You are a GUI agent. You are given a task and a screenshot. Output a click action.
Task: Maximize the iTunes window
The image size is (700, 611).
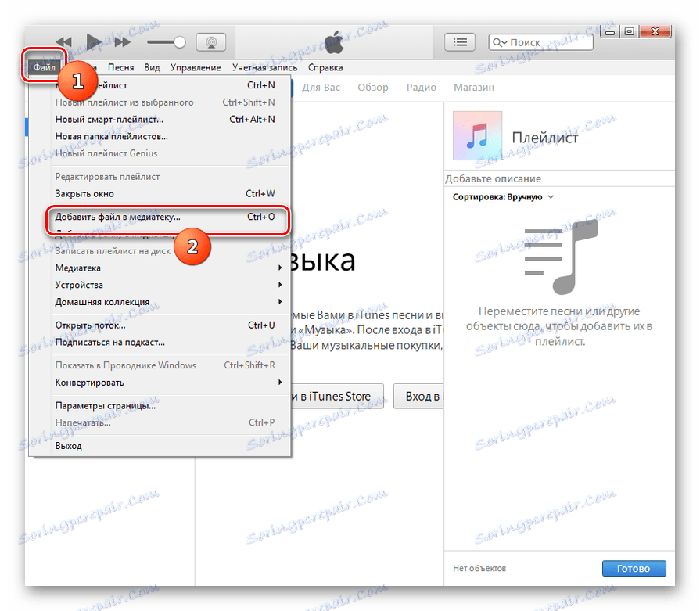(630, 32)
